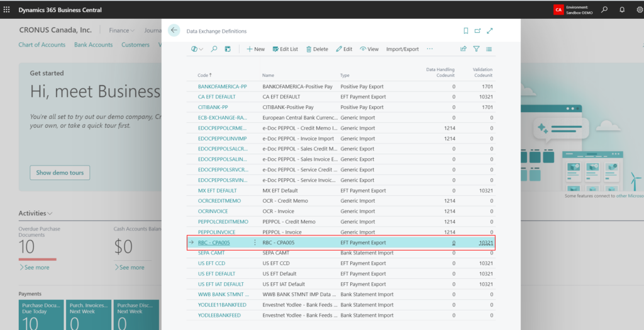Expand the dialog to full screen
The width and height of the screenshot is (644, 330).
click(489, 31)
